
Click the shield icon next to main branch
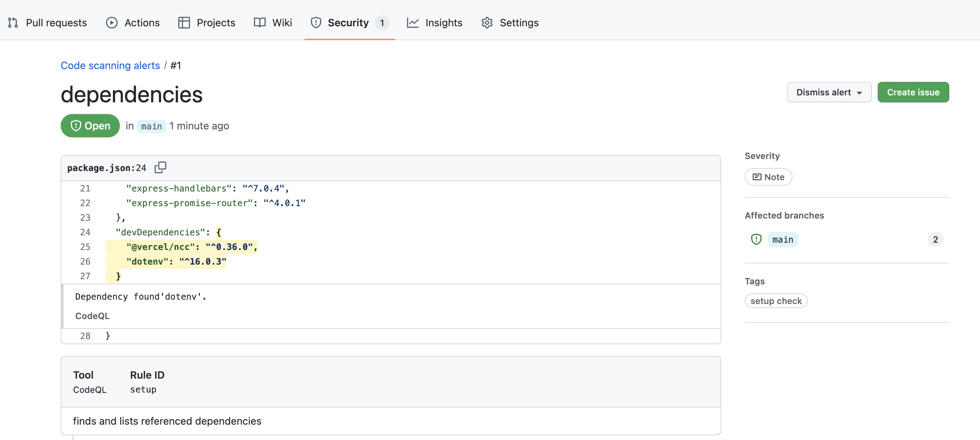[756, 239]
